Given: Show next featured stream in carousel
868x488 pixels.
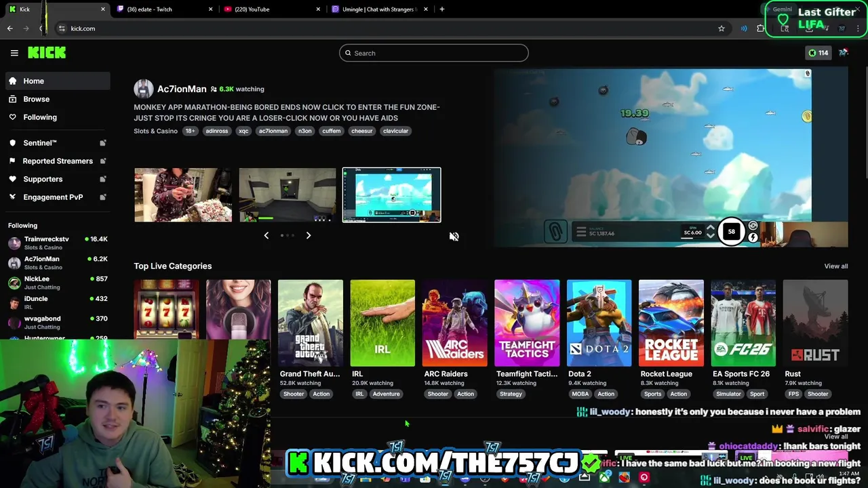Looking at the screenshot, I should point(309,235).
